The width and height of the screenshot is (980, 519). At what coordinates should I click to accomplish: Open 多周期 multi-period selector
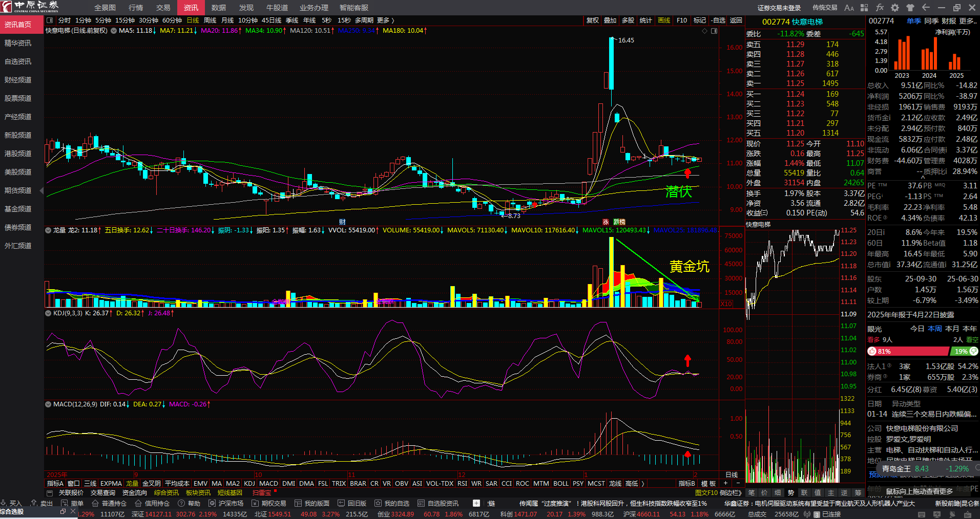click(x=364, y=20)
